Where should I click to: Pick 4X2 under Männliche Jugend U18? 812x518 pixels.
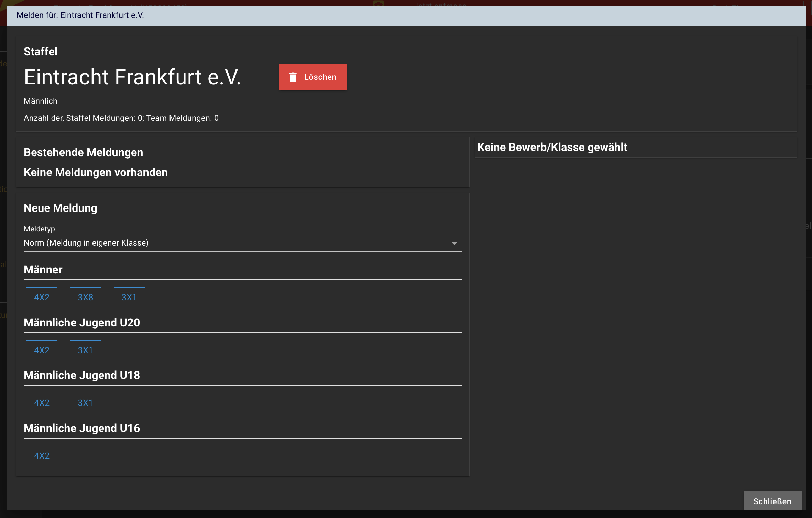[42, 403]
